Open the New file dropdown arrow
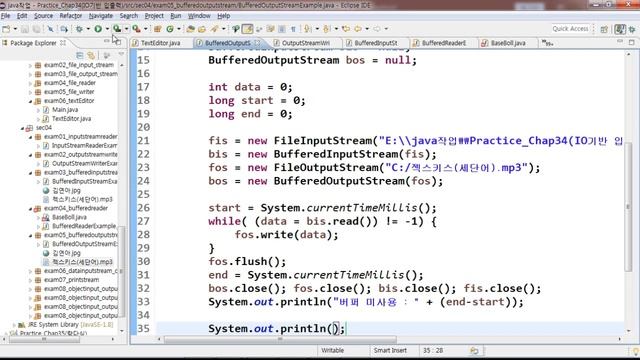The width and height of the screenshot is (640, 360). pos(15,29)
